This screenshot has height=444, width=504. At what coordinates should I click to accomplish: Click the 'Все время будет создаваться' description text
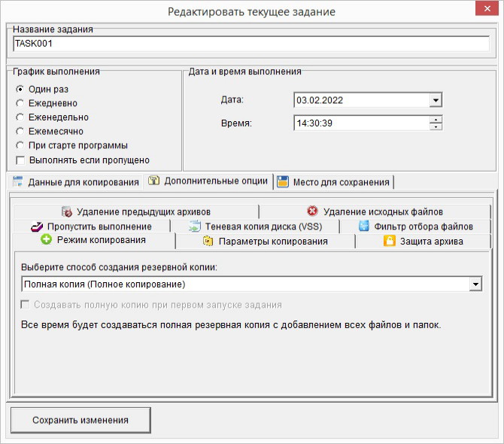coord(231,324)
